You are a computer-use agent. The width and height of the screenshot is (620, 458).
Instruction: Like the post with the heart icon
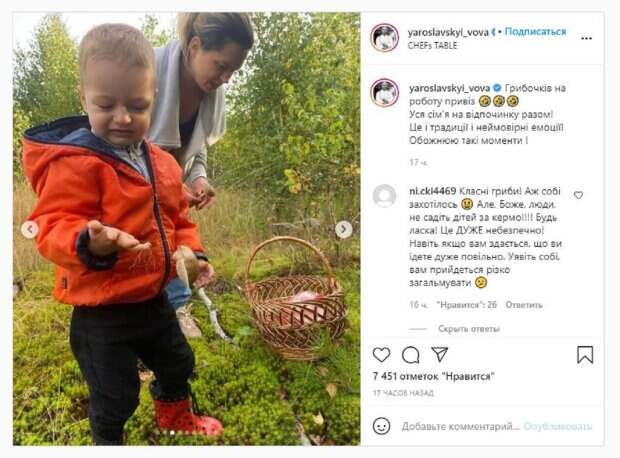(x=382, y=354)
